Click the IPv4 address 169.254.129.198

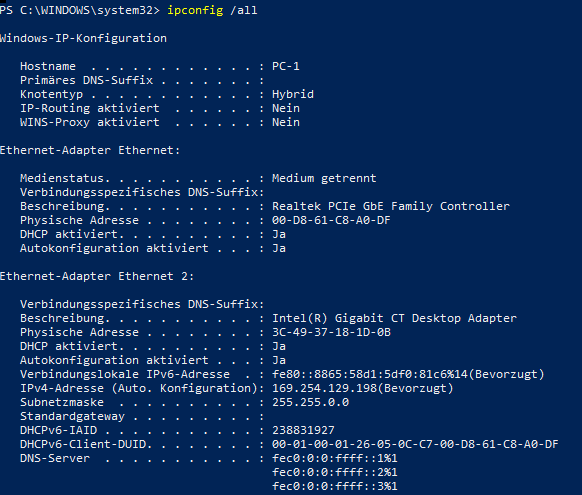[x=363, y=389]
